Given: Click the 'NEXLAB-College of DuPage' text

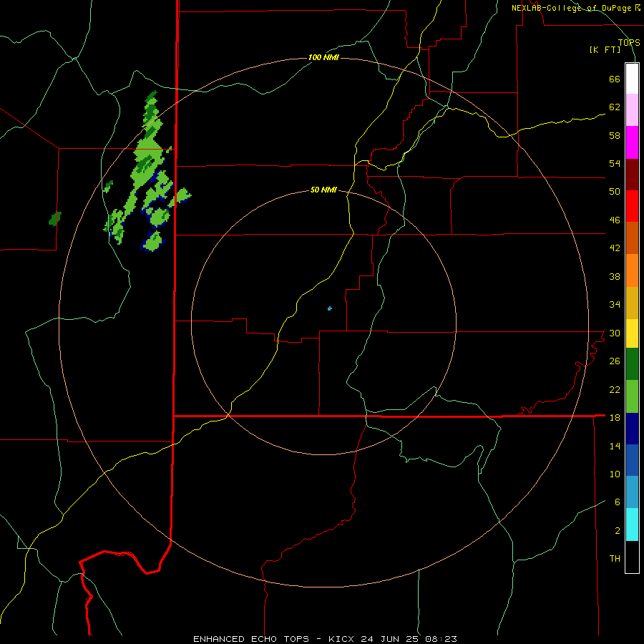Looking at the screenshot, I should click(572, 8).
